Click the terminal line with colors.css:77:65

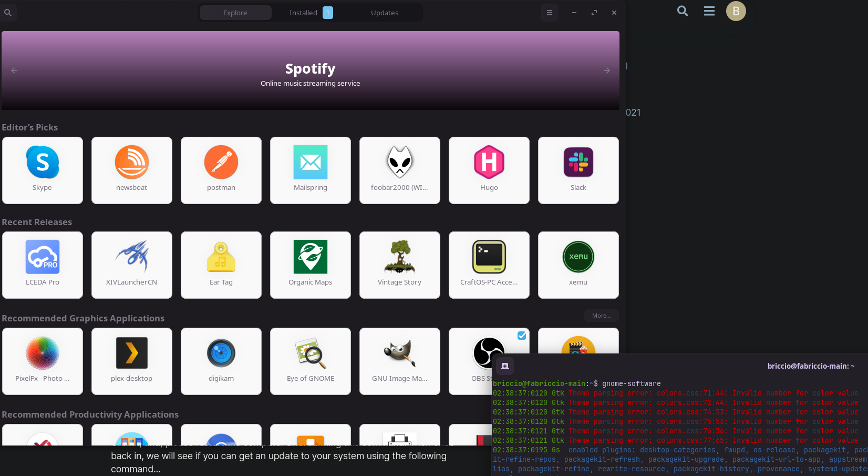(x=676, y=440)
